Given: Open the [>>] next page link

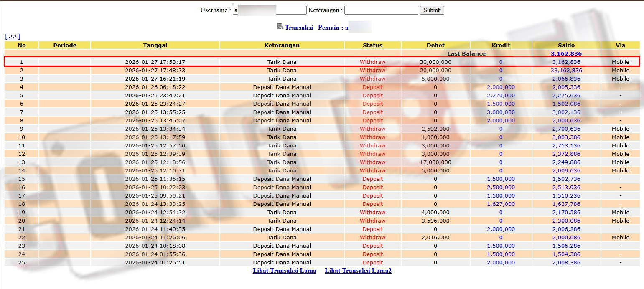Looking at the screenshot, I should (x=13, y=36).
